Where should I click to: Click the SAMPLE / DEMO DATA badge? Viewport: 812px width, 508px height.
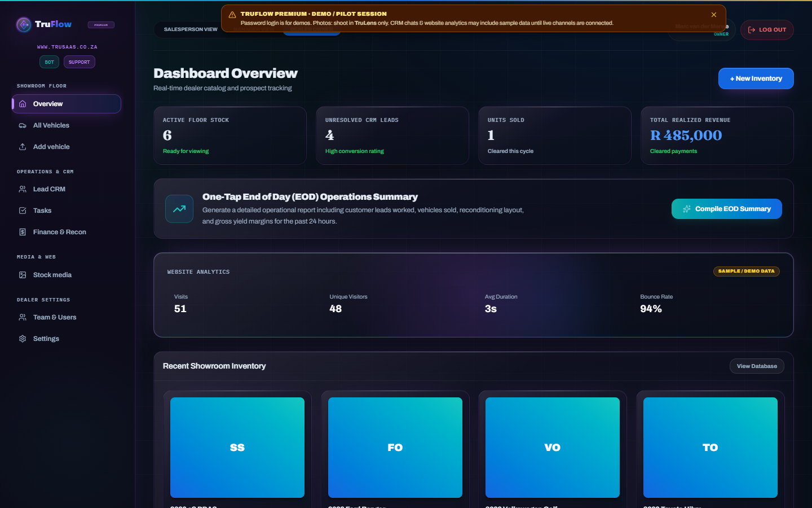(x=746, y=271)
